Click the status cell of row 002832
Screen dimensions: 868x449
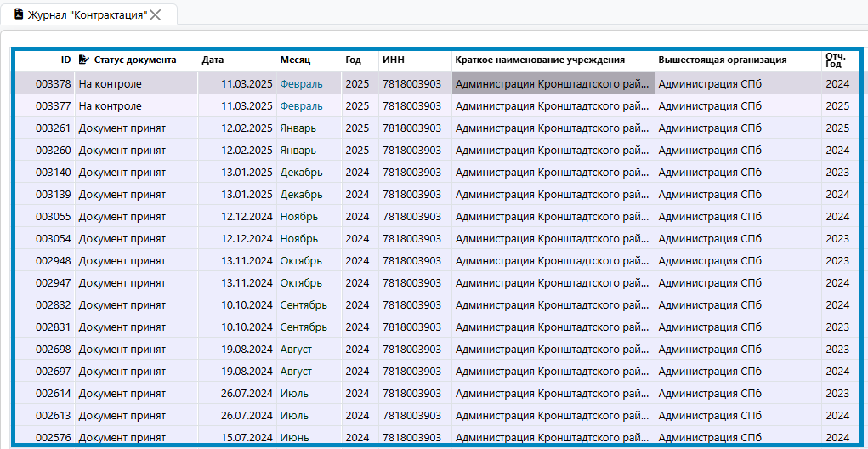(x=122, y=305)
